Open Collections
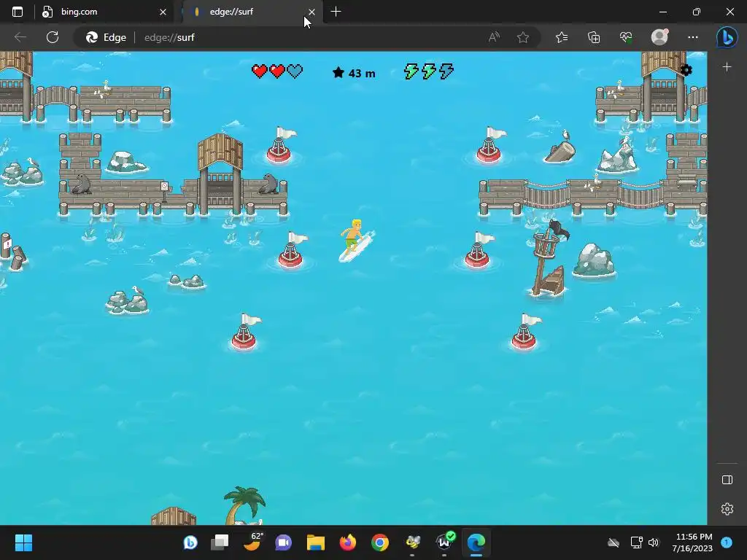This screenshot has height=560, width=747. point(594,37)
